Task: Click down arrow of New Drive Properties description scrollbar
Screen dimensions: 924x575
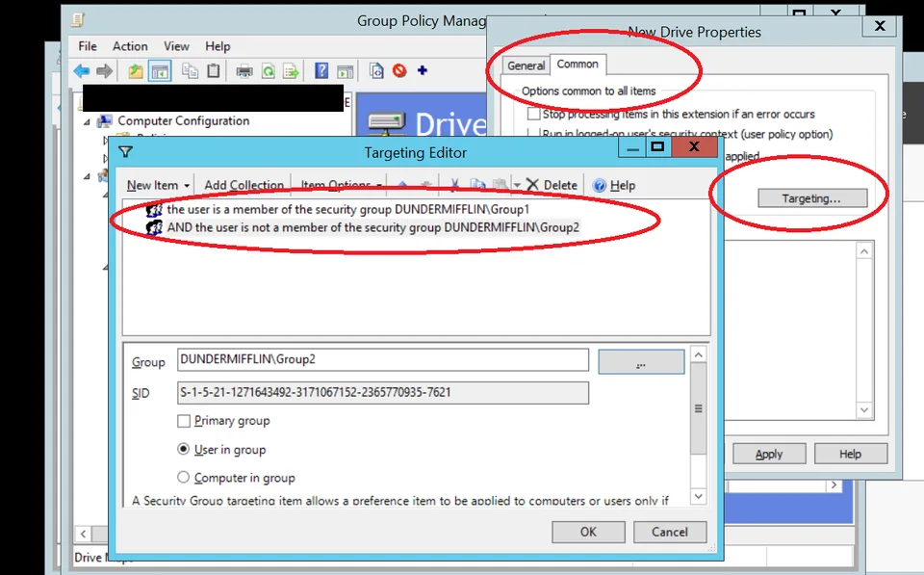Action: pyautogui.click(x=864, y=410)
